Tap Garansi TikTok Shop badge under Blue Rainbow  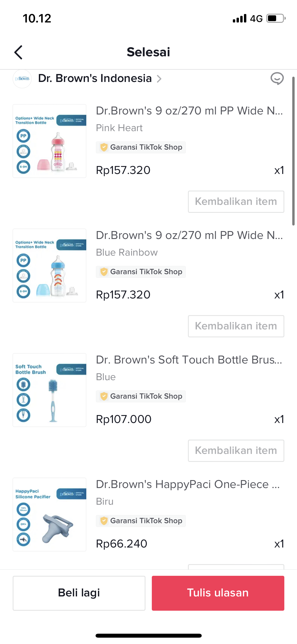pyautogui.click(x=141, y=272)
